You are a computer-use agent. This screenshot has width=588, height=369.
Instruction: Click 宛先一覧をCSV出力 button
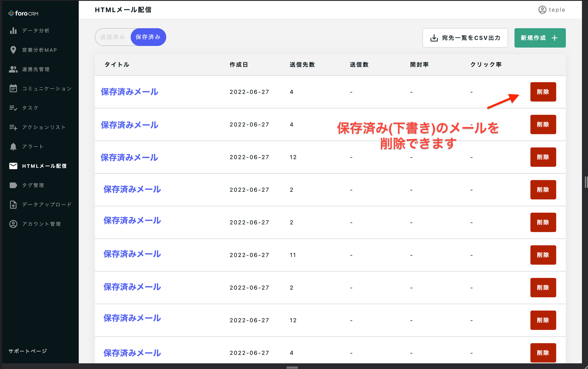point(465,38)
